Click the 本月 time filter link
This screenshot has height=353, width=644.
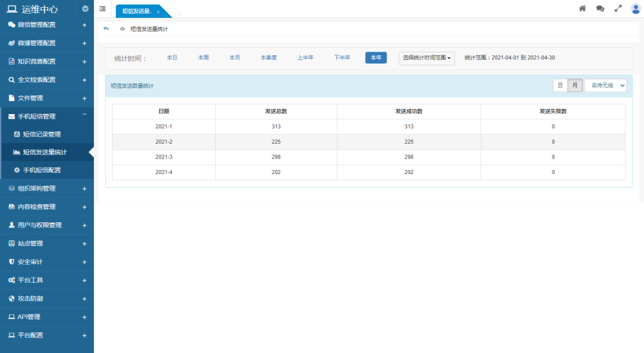[234, 58]
